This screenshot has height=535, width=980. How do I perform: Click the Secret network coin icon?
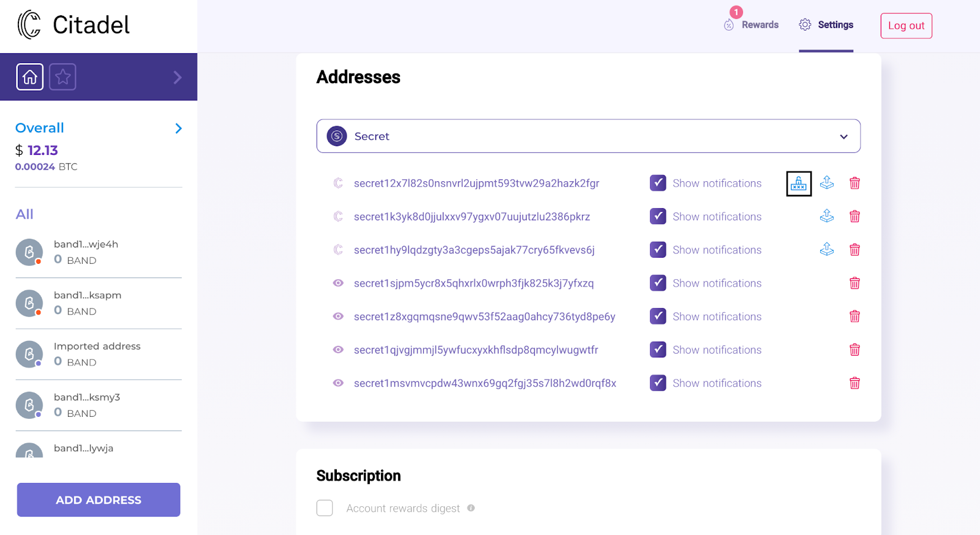click(337, 136)
